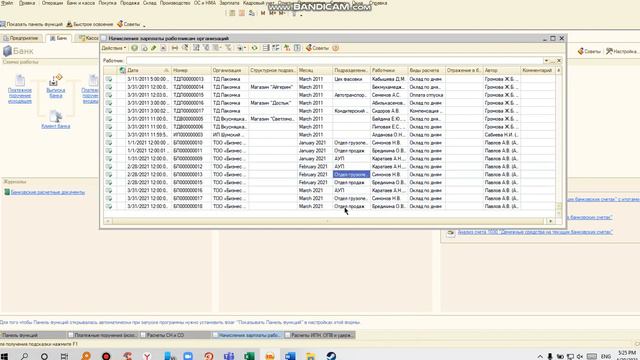Click document status icon in row ТДП00000013
The height and width of the screenshot is (360, 640).
point(109,79)
